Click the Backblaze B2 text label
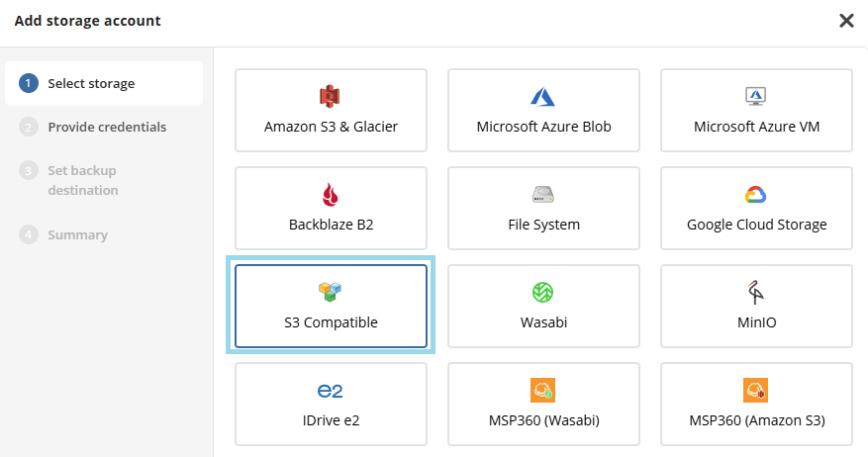The width and height of the screenshot is (868, 457). (331, 225)
